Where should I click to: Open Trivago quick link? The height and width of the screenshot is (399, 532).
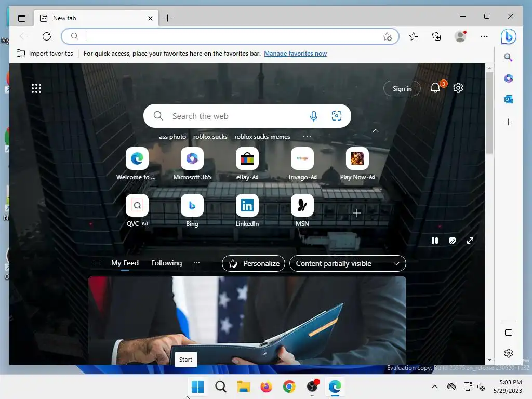pyautogui.click(x=302, y=164)
